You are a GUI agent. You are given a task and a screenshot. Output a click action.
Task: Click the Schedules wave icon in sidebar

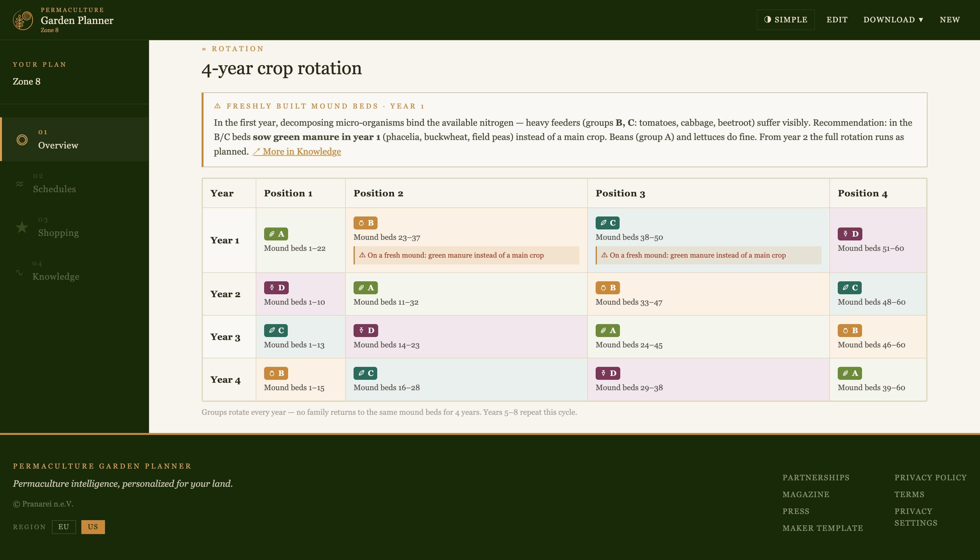(19, 183)
